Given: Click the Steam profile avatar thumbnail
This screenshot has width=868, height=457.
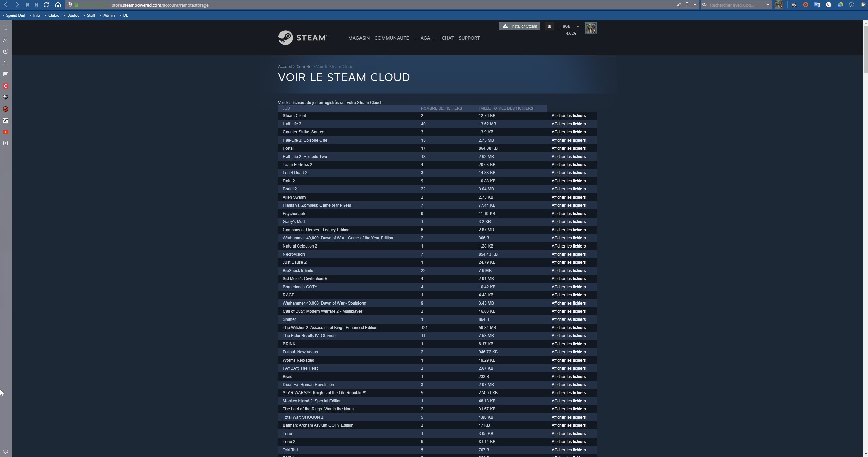Looking at the screenshot, I should (591, 28).
